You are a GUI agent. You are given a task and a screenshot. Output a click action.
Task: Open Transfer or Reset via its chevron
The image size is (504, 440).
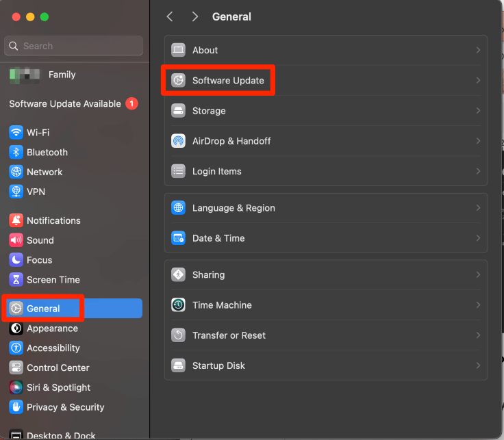click(478, 335)
